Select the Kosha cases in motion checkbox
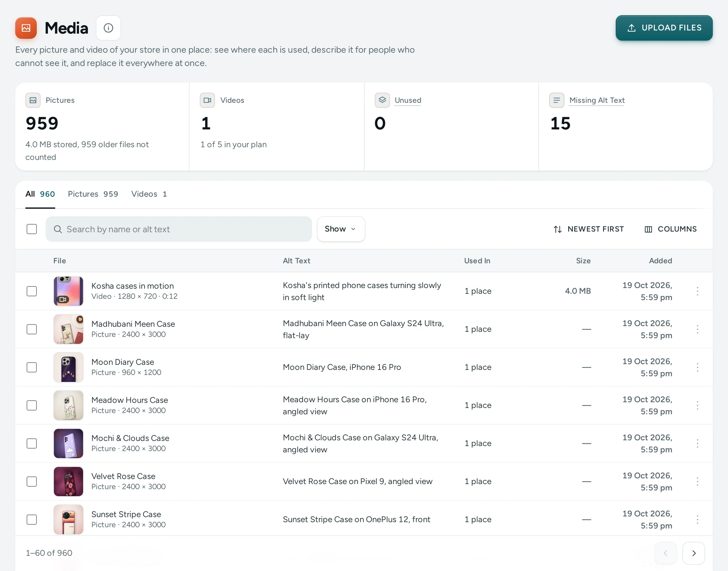 click(x=32, y=291)
